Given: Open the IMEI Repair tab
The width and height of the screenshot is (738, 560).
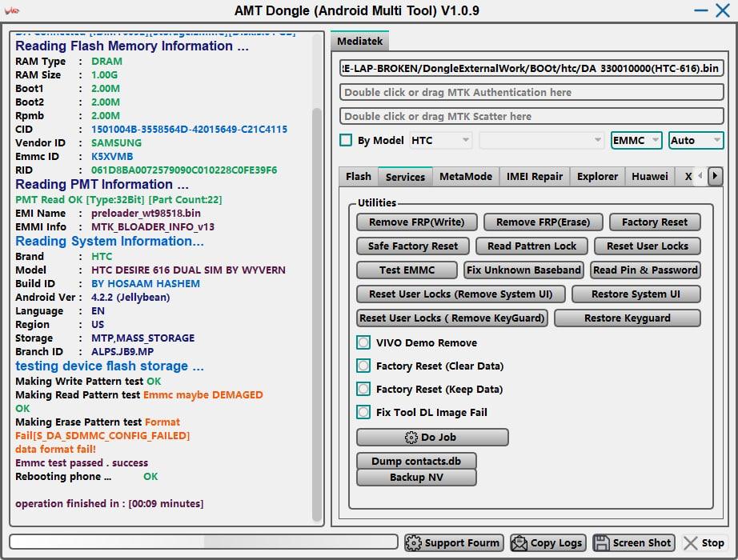Looking at the screenshot, I should [x=535, y=177].
